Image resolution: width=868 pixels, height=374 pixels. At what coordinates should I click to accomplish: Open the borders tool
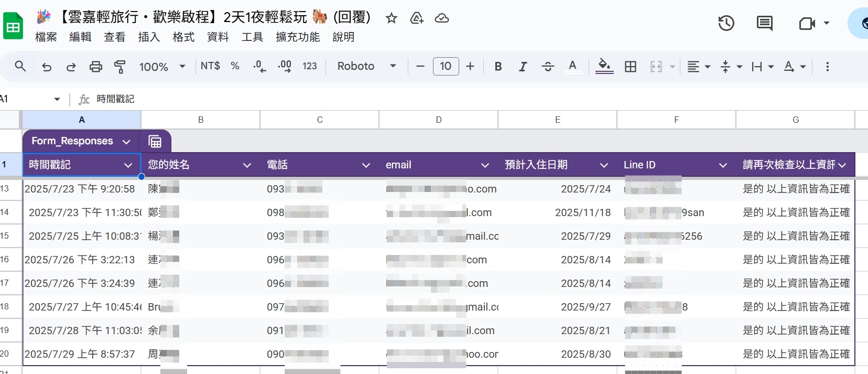[x=631, y=67]
